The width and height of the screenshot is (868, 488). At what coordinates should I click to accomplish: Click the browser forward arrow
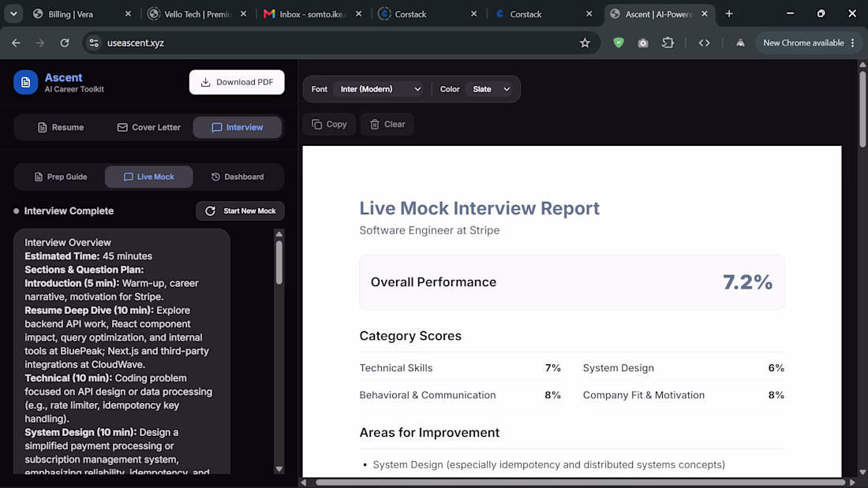(40, 43)
